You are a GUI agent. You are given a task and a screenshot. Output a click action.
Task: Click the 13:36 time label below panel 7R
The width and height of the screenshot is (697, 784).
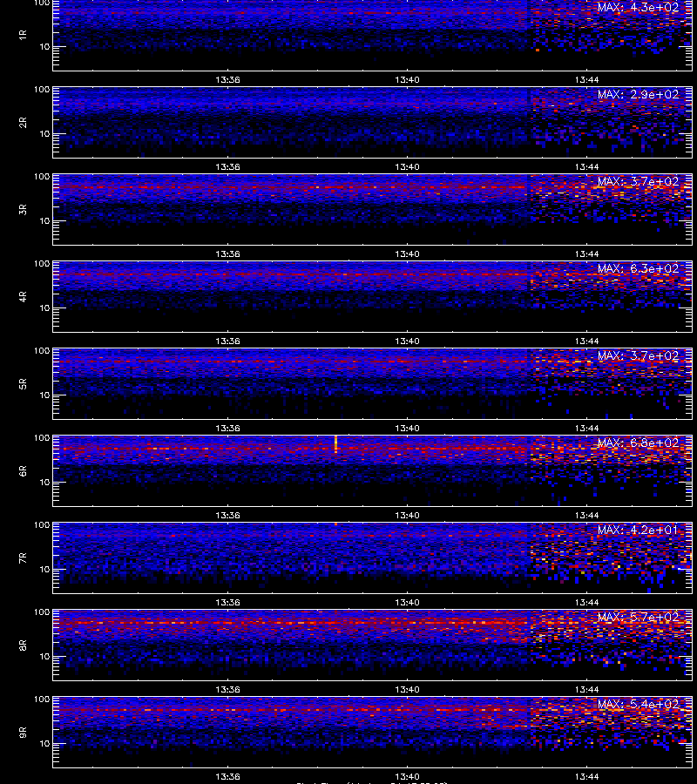pos(227,603)
